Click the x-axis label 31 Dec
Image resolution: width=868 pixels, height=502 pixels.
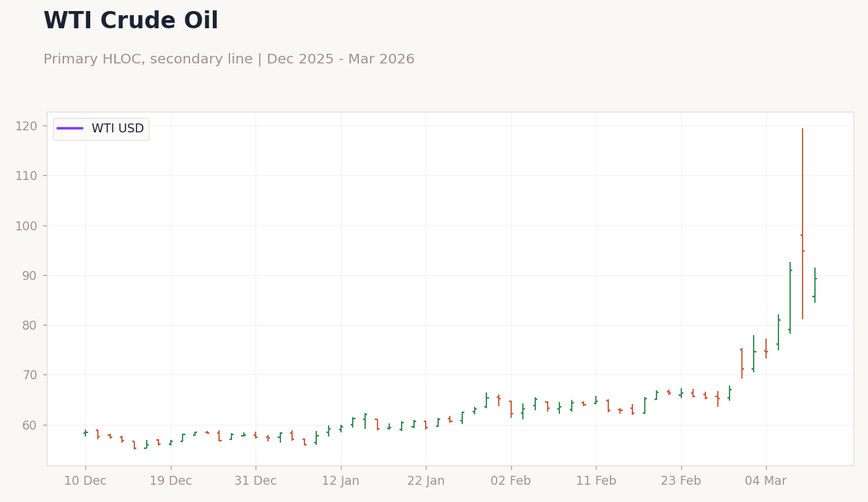click(x=256, y=481)
